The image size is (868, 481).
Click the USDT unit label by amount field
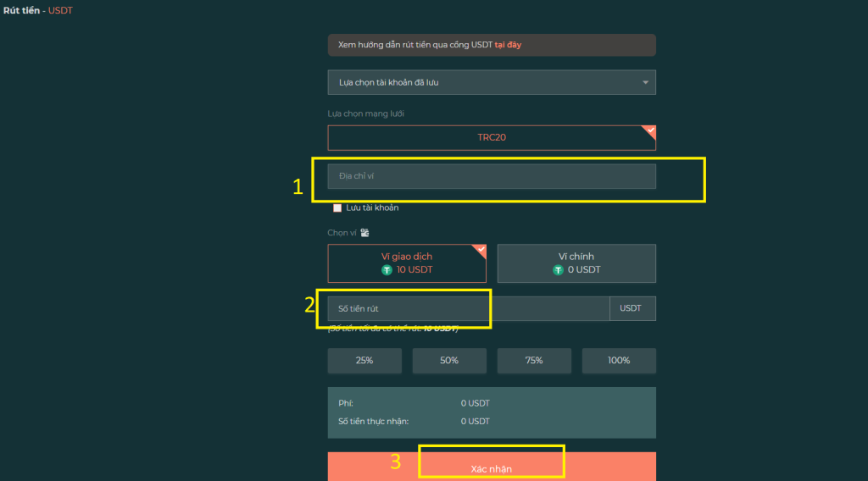point(632,308)
